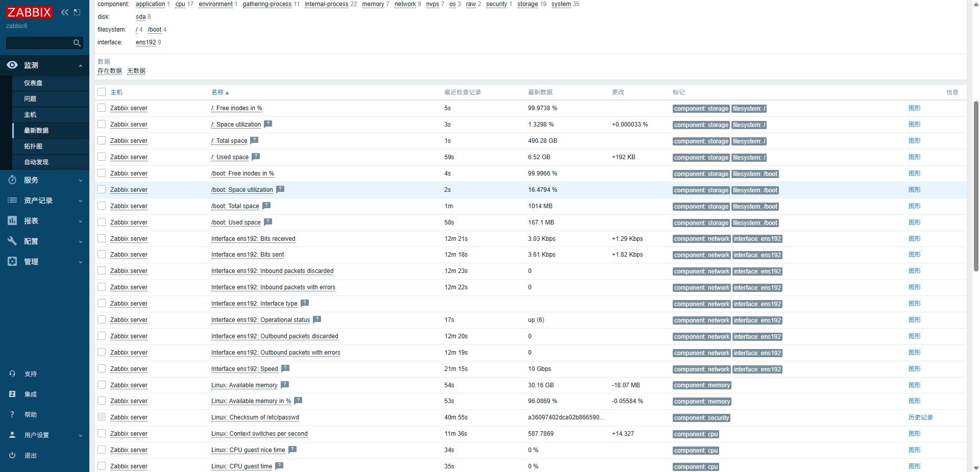Click the 服务 clock icon
The image size is (980, 472).
pos(12,180)
